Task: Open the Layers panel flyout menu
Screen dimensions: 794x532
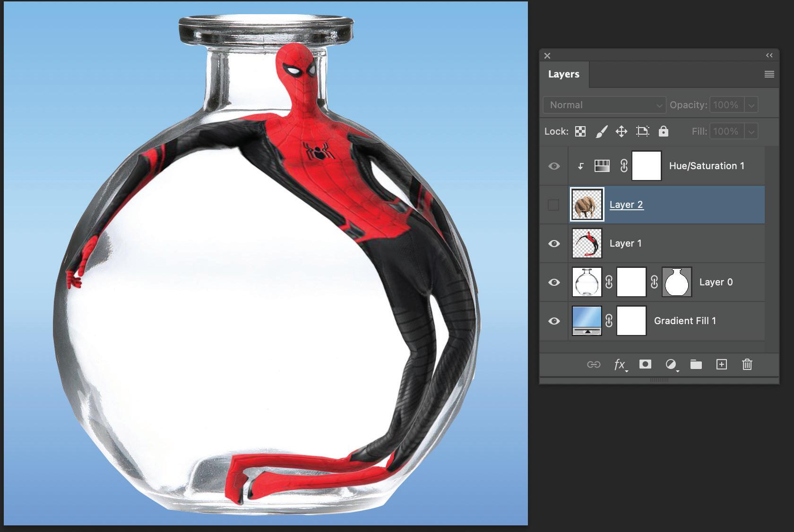Action: [769, 74]
